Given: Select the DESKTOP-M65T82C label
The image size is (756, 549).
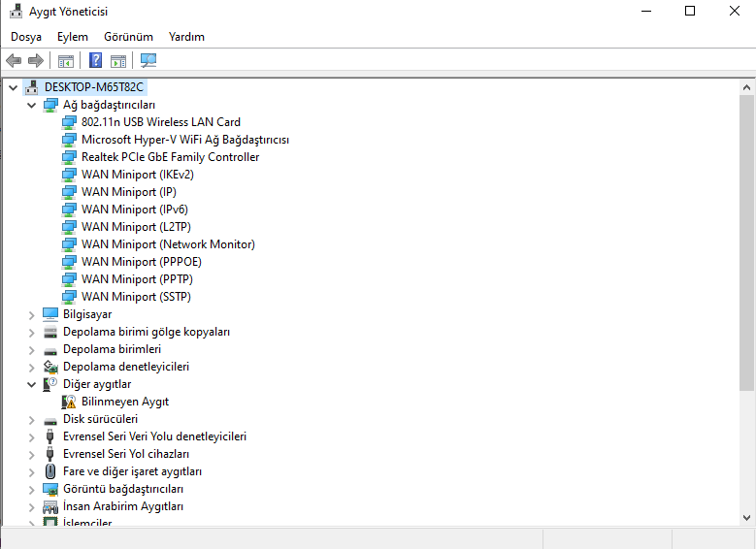Looking at the screenshot, I should point(94,87).
